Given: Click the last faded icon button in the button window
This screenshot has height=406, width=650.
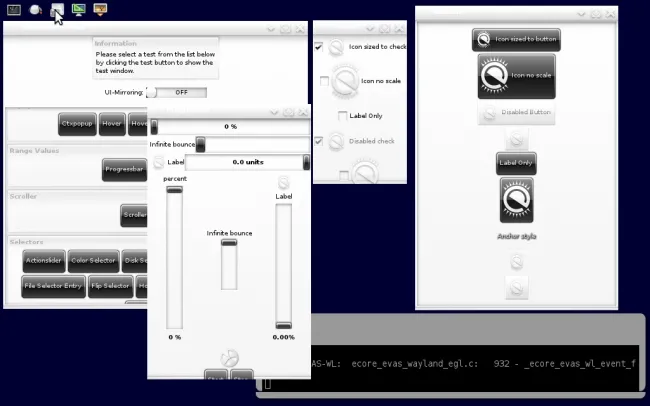Looking at the screenshot, I should click(517, 288).
